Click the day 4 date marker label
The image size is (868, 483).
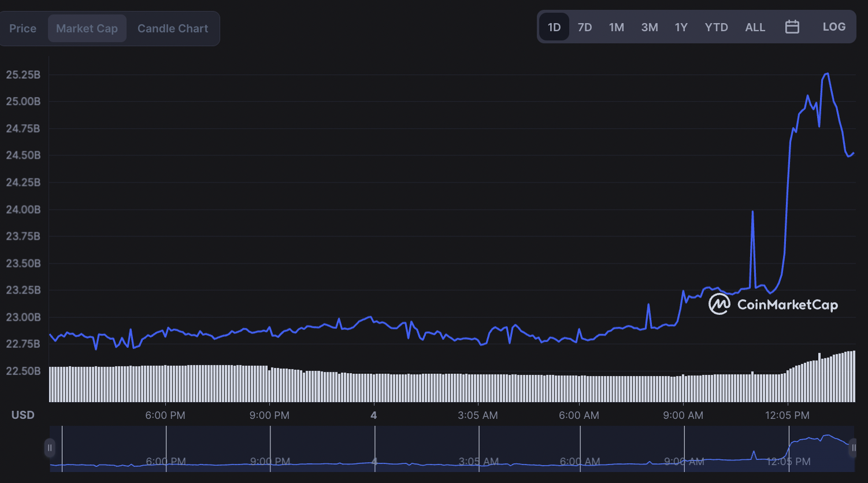click(x=374, y=415)
